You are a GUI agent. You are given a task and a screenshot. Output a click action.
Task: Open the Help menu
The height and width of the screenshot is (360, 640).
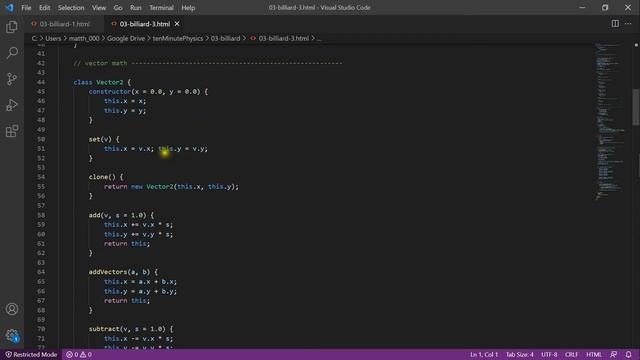[188, 8]
